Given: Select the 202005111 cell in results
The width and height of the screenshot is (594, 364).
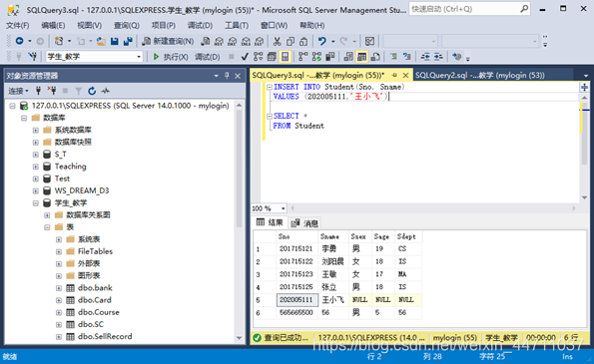Looking at the screenshot, I should pos(297,300).
